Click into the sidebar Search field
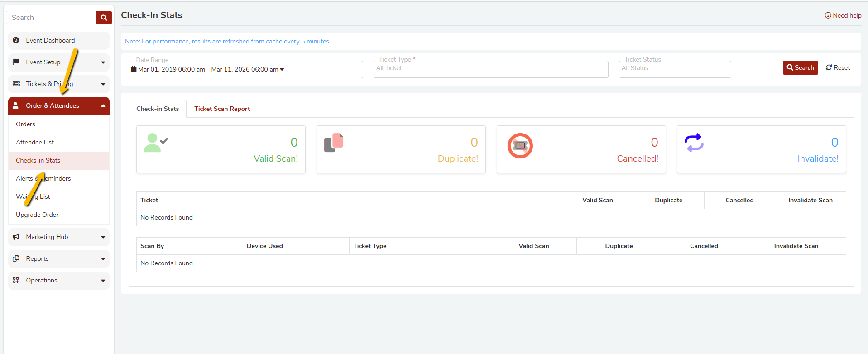Screen dimensions: 868x354 coord(51,18)
